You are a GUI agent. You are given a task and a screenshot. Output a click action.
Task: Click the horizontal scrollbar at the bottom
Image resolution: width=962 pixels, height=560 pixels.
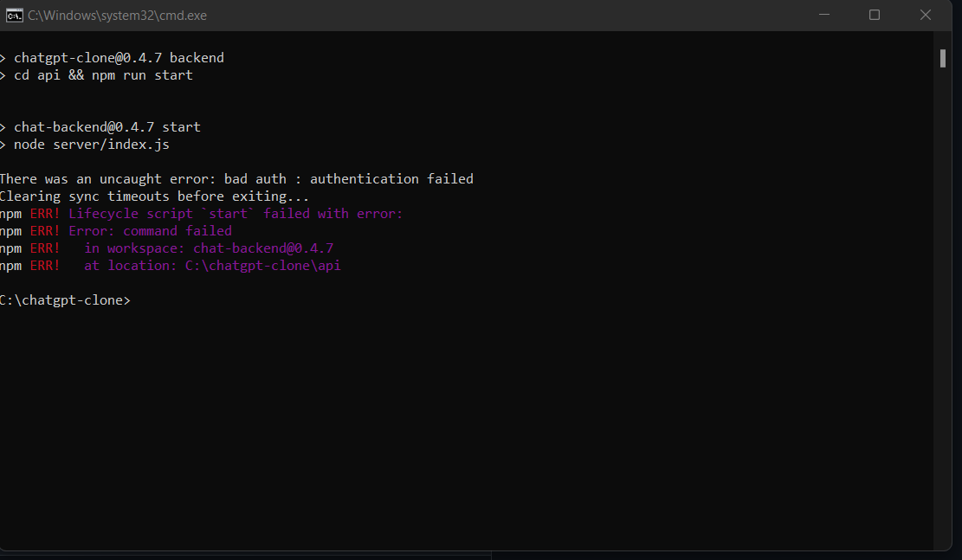(242, 554)
